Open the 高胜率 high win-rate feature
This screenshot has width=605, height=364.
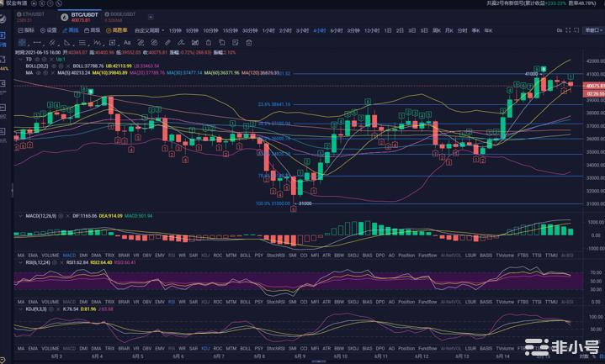coord(117,30)
